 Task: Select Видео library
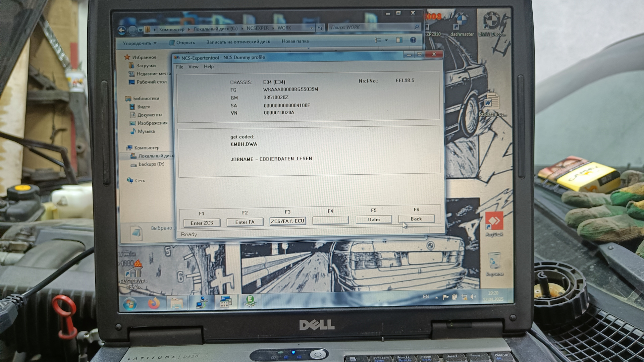coord(140,107)
